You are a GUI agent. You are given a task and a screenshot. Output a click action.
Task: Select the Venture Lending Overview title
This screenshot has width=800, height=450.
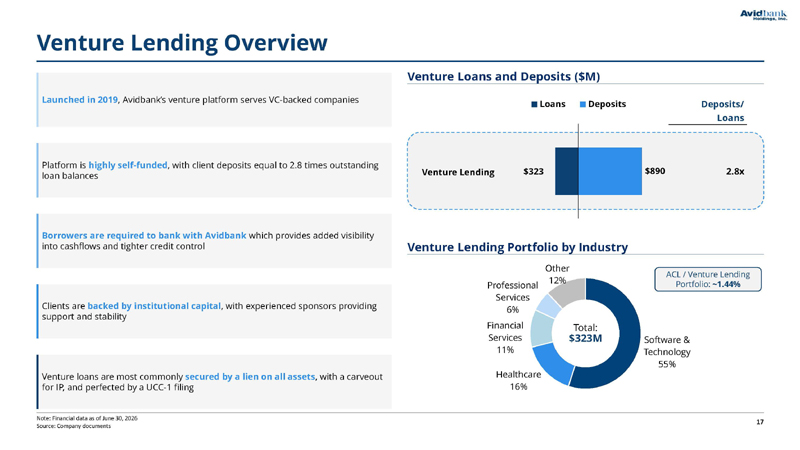[x=182, y=42]
